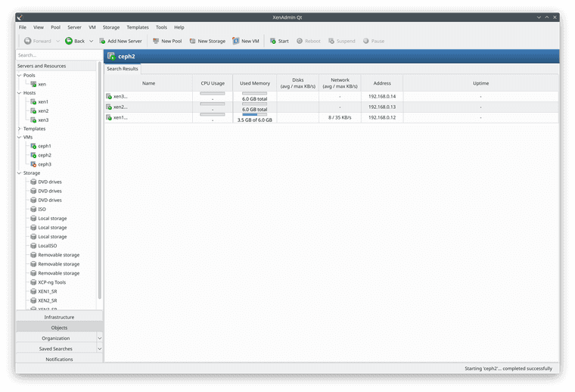Click the New Storage toolbar icon

tap(193, 41)
